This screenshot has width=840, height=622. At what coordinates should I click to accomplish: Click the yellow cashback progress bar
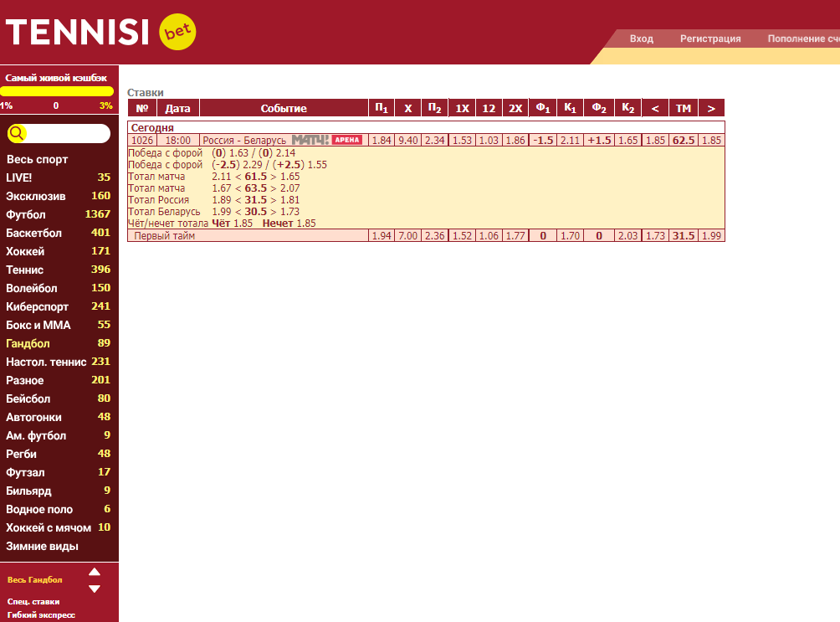pyautogui.click(x=57, y=92)
